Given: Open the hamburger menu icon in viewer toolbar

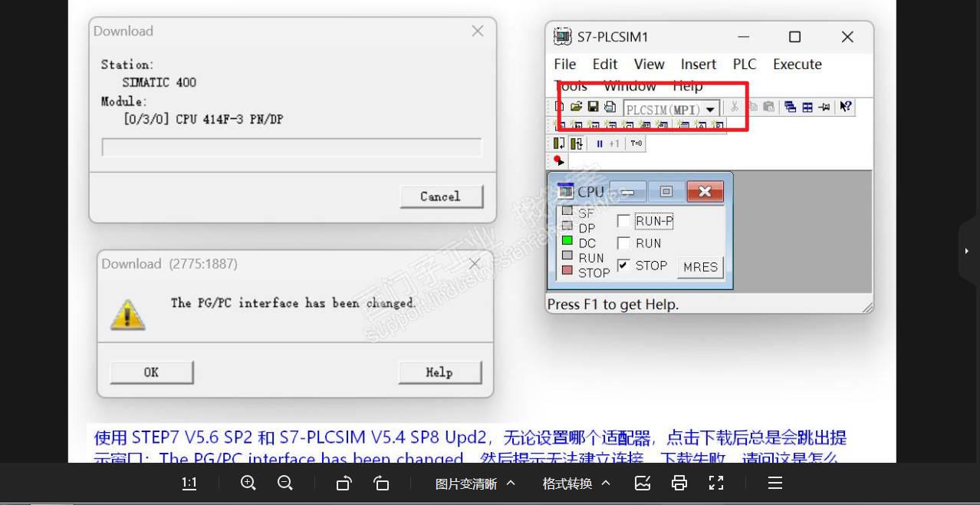Looking at the screenshot, I should (x=775, y=484).
